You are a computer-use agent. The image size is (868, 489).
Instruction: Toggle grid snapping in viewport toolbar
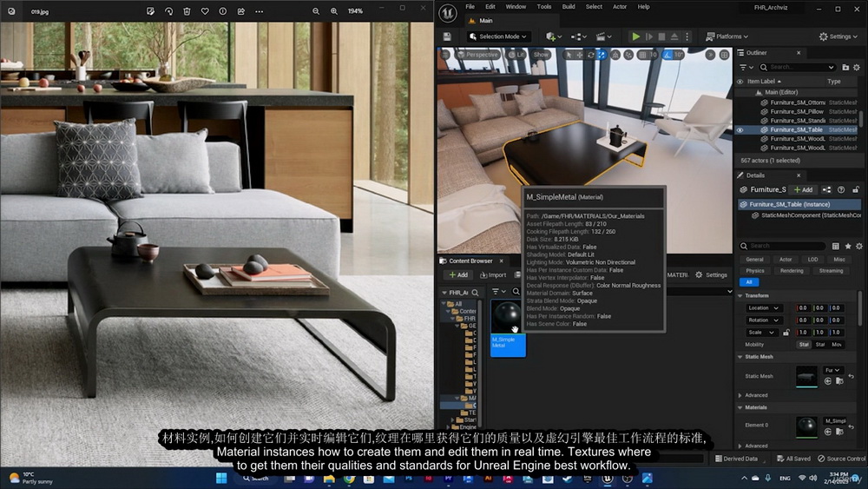(x=642, y=55)
